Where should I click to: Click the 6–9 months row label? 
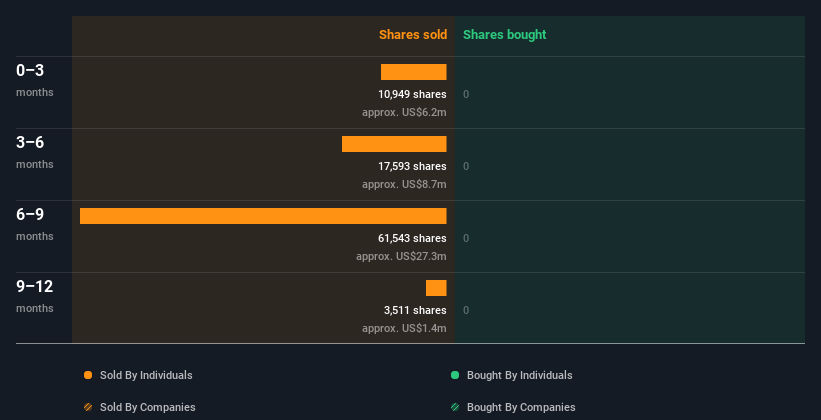click(35, 224)
